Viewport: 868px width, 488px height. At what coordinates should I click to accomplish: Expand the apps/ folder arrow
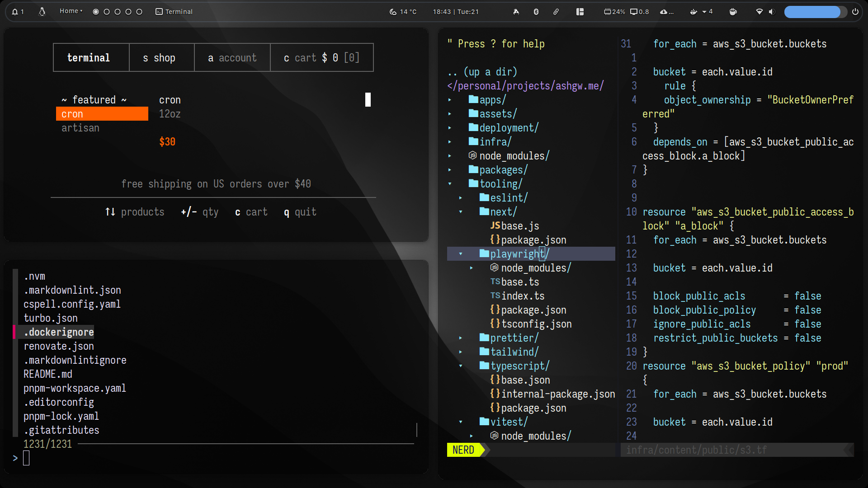click(x=450, y=100)
